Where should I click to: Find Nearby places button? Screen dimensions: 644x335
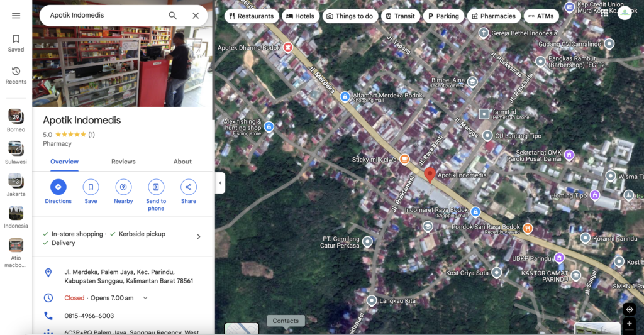(123, 187)
